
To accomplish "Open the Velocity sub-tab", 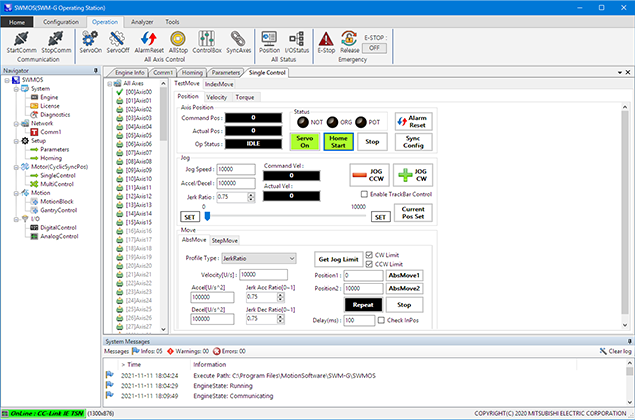I will coord(216,97).
